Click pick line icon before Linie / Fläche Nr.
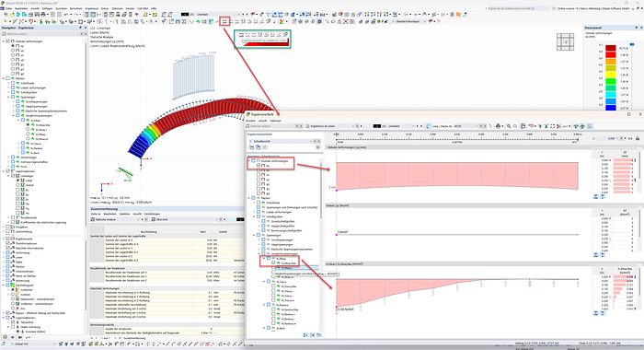Viewport: 644px width, 350px height. pos(428,126)
